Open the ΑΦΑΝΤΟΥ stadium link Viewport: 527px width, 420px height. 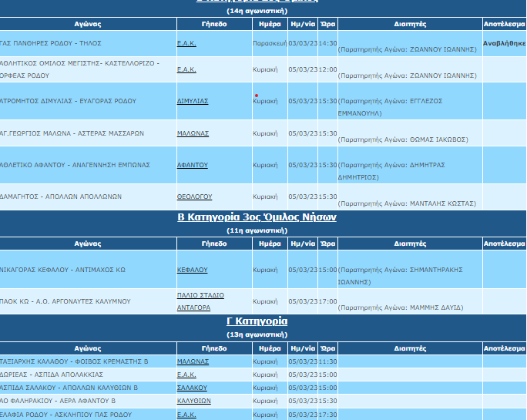coord(192,165)
